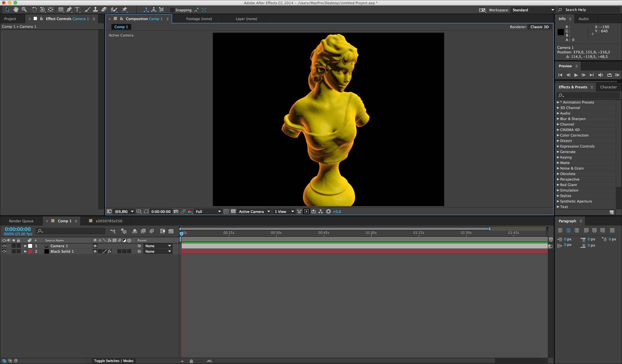Toggle the Snapping checkbox
This screenshot has height=364, width=622.
tap(172, 10)
